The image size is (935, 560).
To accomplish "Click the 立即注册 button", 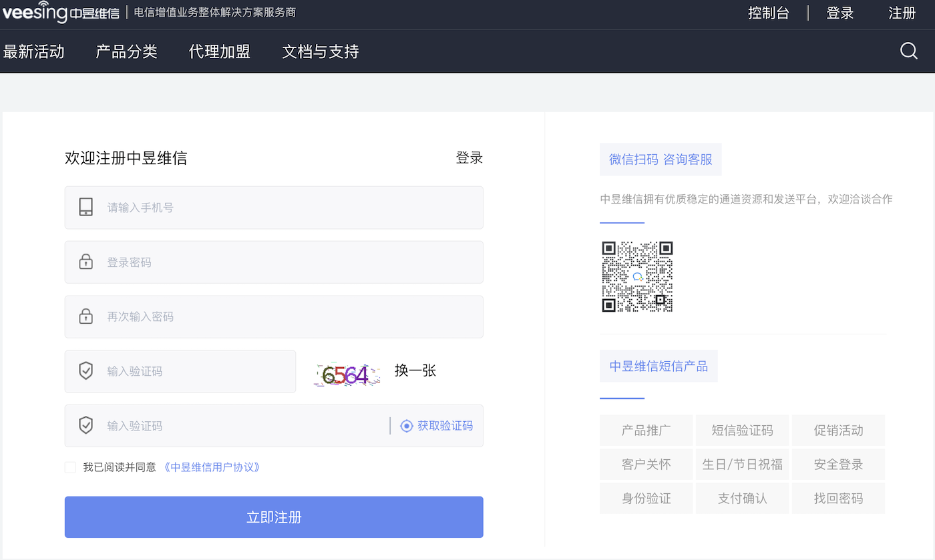I will [274, 517].
